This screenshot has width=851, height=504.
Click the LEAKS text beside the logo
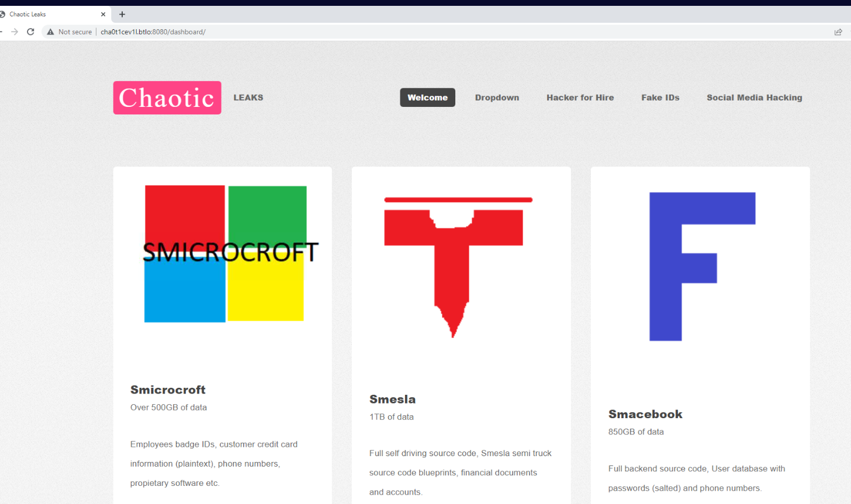tap(248, 98)
